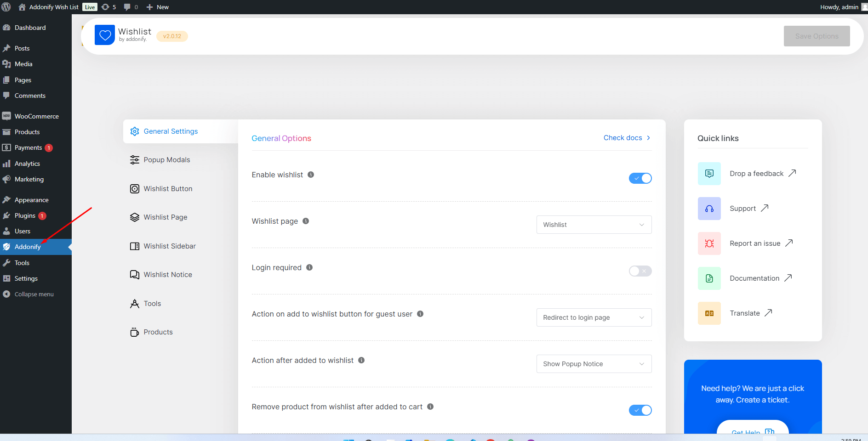Select the Appearance paintbrush icon in sidebar
The width and height of the screenshot is (868, 441).
(6, 199)
